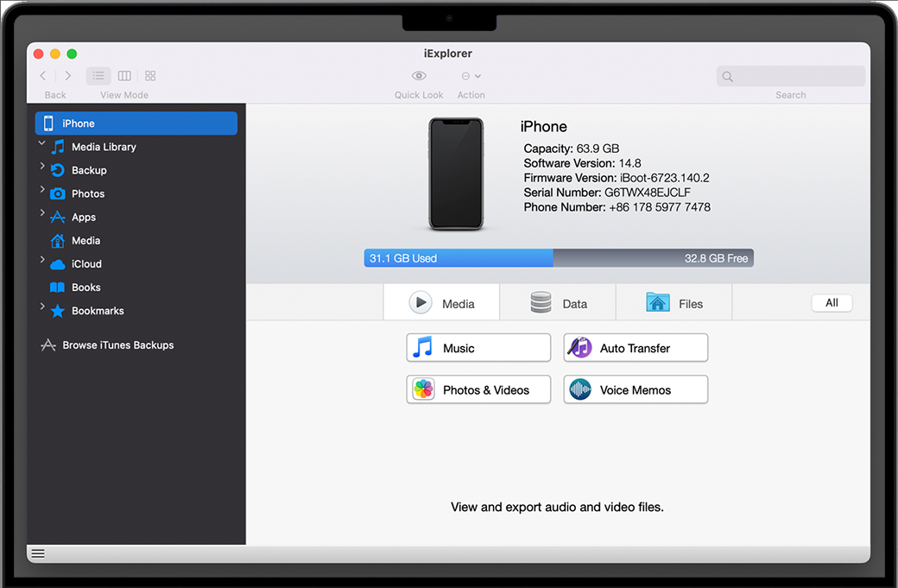Click the search magnifier icon
Image resolution: width=898 pixels, height=588 pixels.
(727, 76)
